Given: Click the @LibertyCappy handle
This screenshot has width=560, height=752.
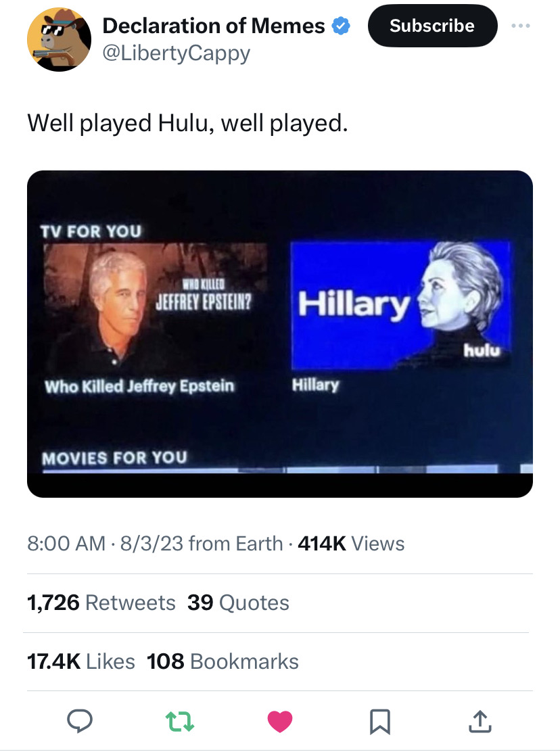Looking at the screenshot, I should 176,53.
